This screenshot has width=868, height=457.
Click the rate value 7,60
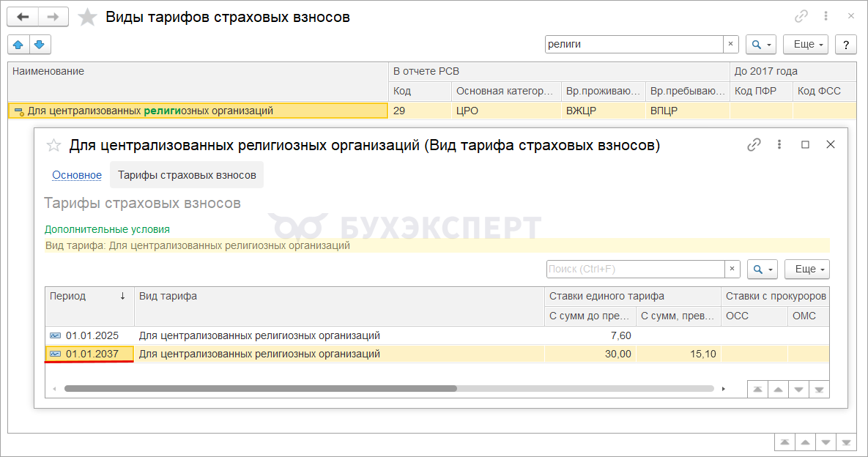click(620, 335)
